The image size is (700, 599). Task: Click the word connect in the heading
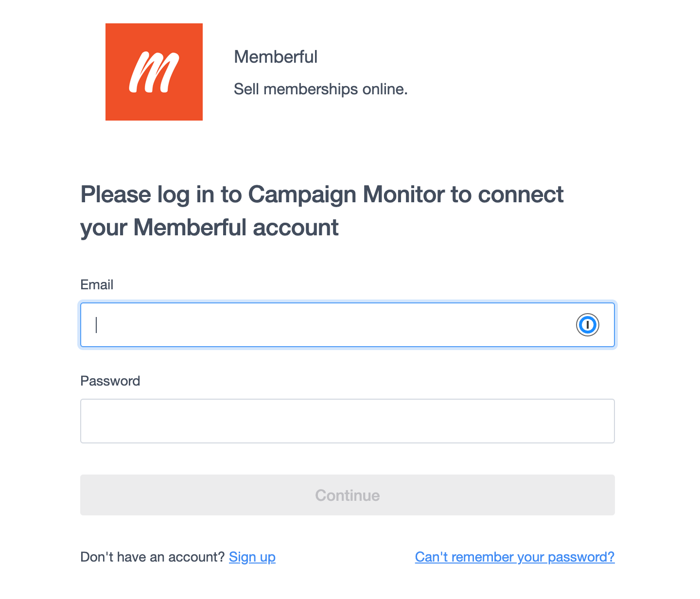tap(521, 194)
